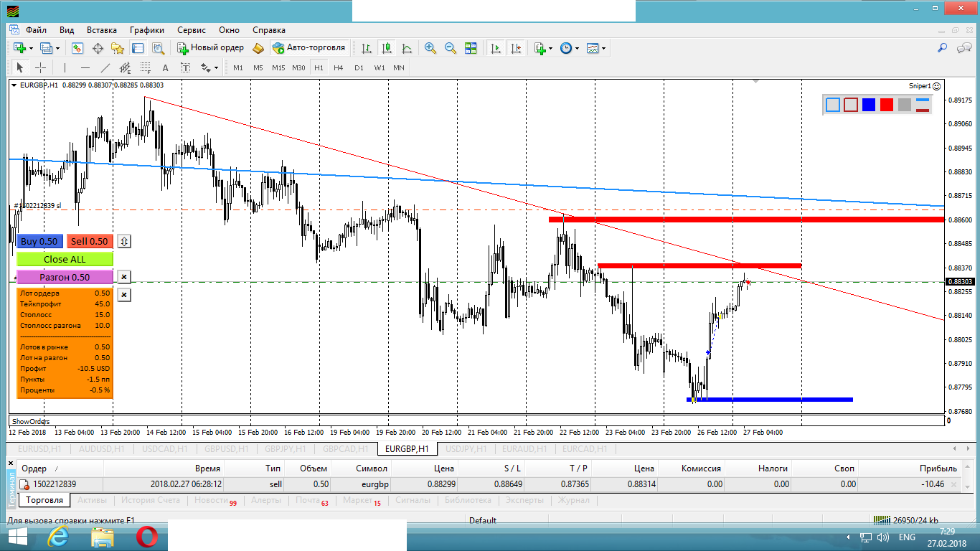Open the История Счета terminal tab
Viewport: 980px width, 551px height.
[x=150, y=500]
